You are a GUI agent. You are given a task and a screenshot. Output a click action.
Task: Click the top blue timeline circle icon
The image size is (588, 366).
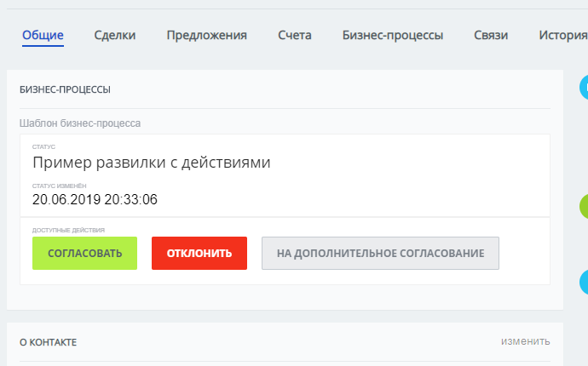[584, 88]
